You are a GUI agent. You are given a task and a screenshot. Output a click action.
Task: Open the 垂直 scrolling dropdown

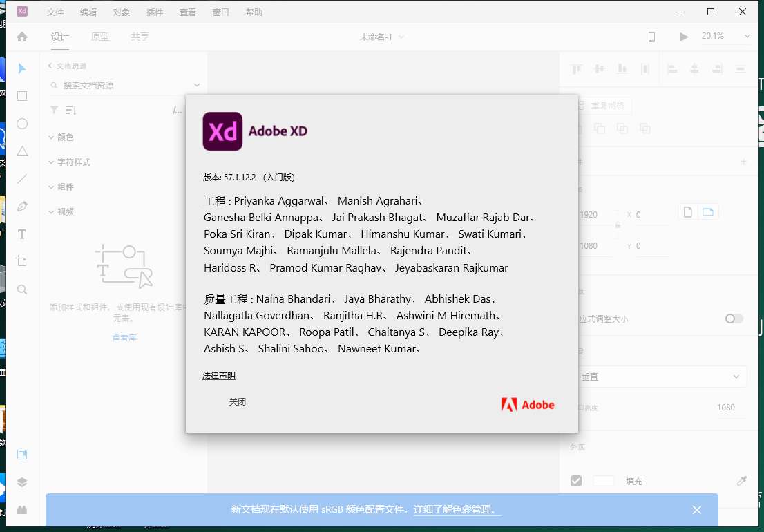coord(662,377)
